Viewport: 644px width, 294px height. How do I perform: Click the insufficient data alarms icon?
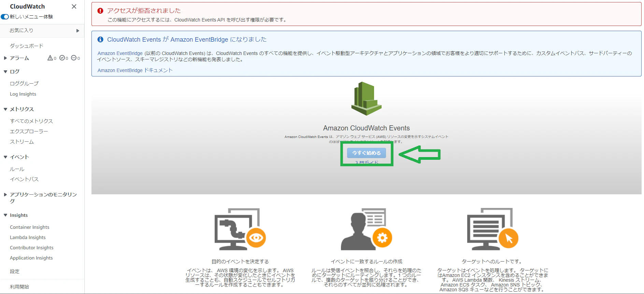click(x=74, y=58)
